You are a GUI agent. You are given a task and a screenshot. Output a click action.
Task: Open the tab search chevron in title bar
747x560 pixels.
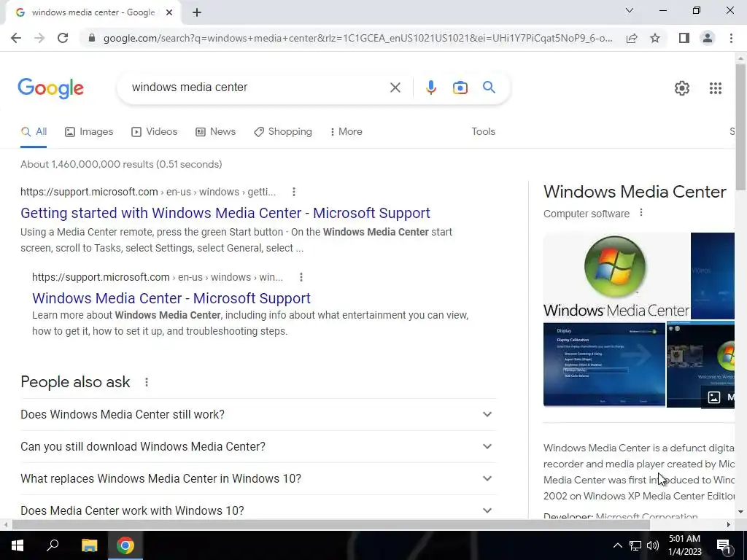click(630, 10)
